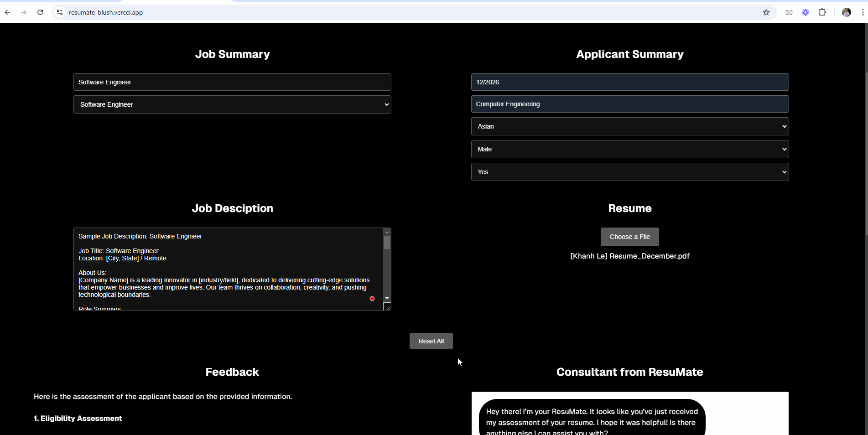Click the 12/2026 graduation date field
868x435 pixels.
[x=629, y=82]
